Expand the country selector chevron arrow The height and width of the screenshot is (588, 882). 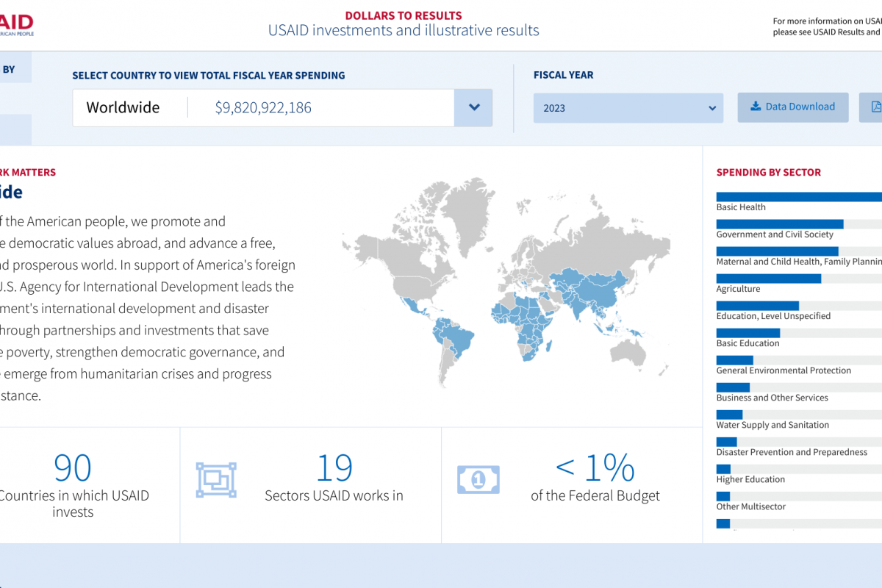(x=474, y=108)
